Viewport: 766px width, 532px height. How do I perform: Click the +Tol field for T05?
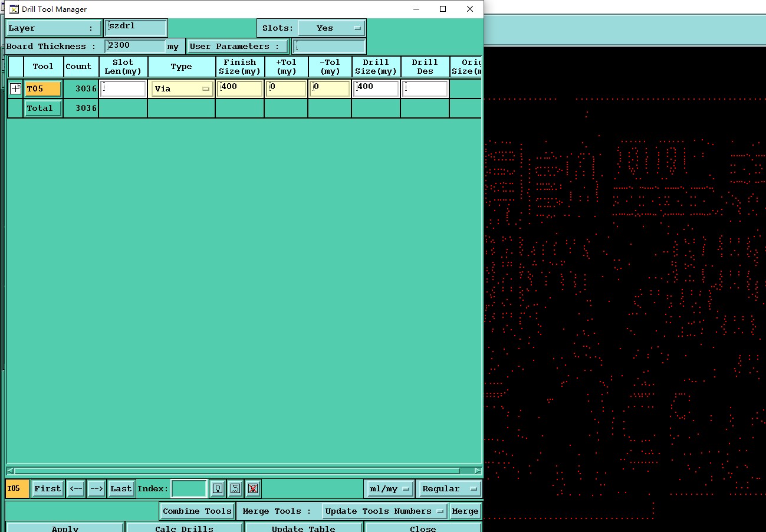click(x=286, y=88)
